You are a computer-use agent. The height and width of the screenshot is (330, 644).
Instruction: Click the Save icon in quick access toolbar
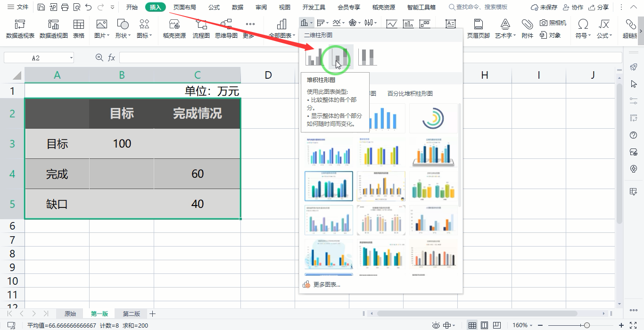click(41, 8)
